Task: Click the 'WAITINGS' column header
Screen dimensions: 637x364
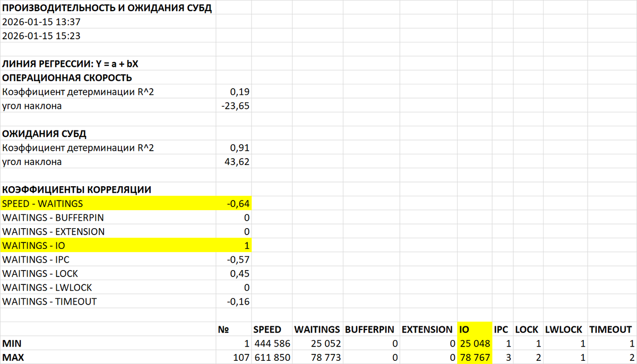Action: tap(317, 329)
